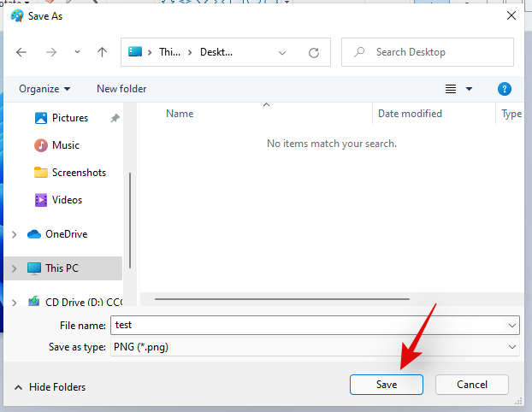The width and height of the screenshot is (532, 412).
Task: Click the Paint icon in title bar
Action: point(16,15)
